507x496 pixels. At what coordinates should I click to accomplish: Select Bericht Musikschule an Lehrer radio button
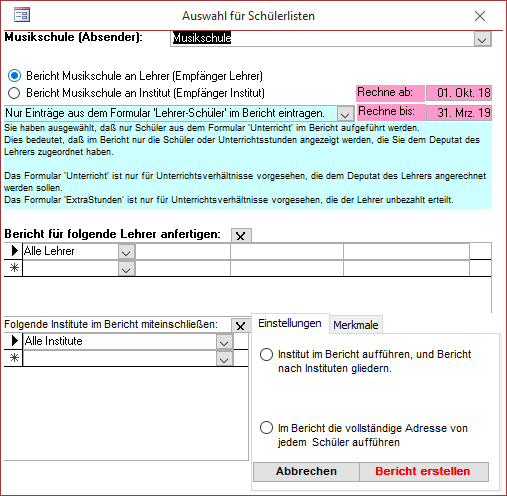click(x=14, y=76)
